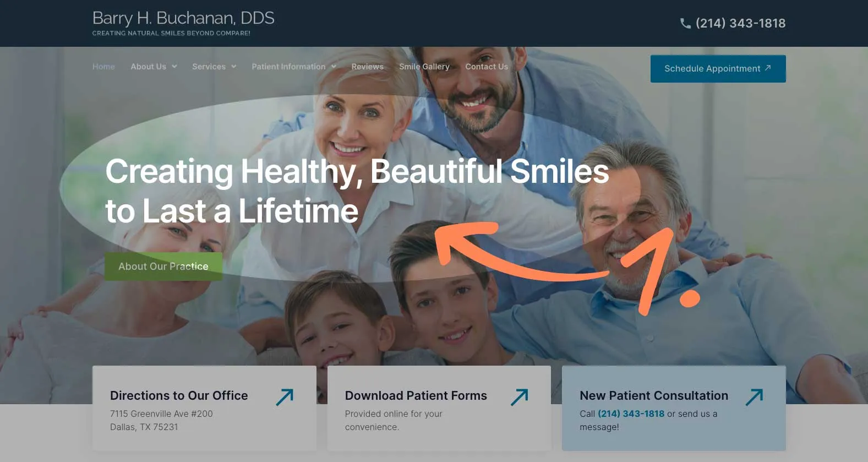The width and height of the screenshot is (868, 462).
Task: Click the phone icon in the header
Action: point(685,23)
